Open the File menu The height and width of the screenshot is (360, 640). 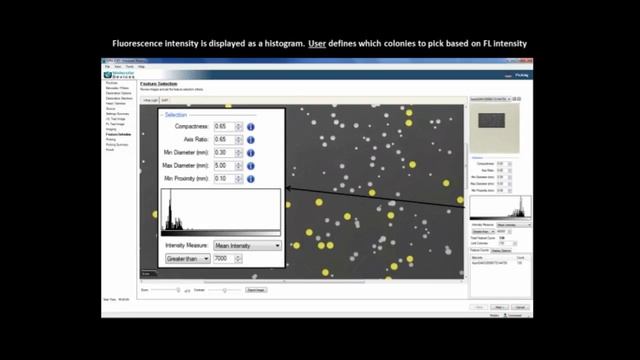107,67
